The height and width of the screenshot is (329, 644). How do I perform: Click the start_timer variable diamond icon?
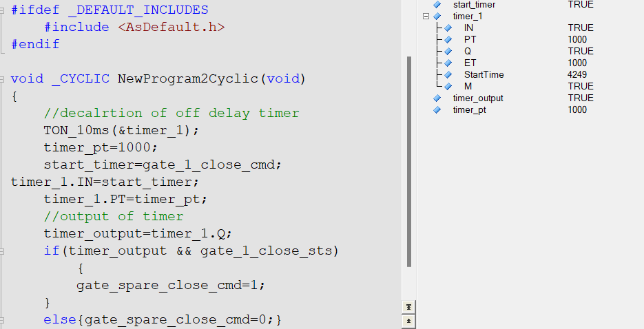437,5
